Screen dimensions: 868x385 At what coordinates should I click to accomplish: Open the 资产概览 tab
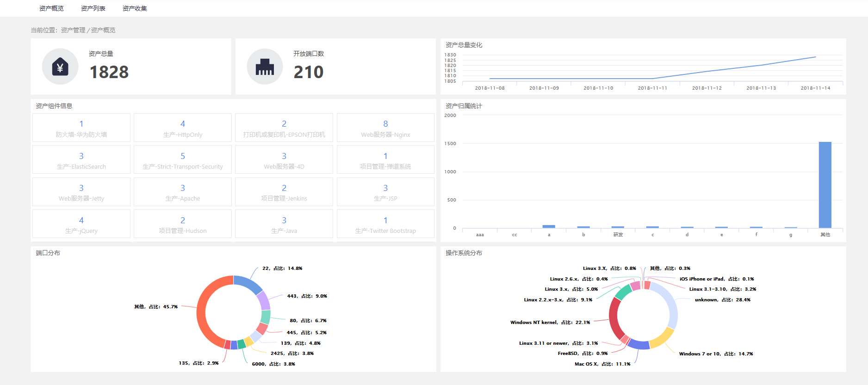[51, 8]
